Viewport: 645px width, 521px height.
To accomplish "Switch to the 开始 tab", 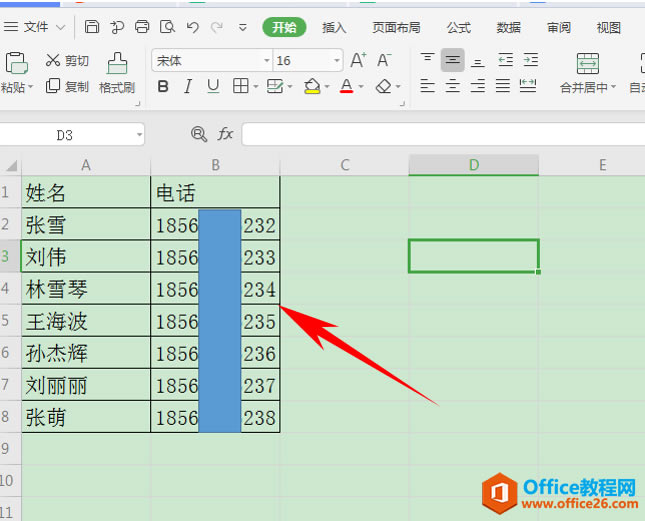I will (x=284, y=27).
